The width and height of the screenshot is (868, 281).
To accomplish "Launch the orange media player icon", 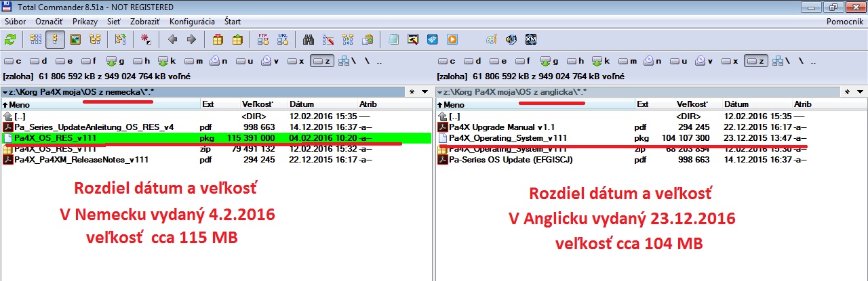I will [452, 39].
